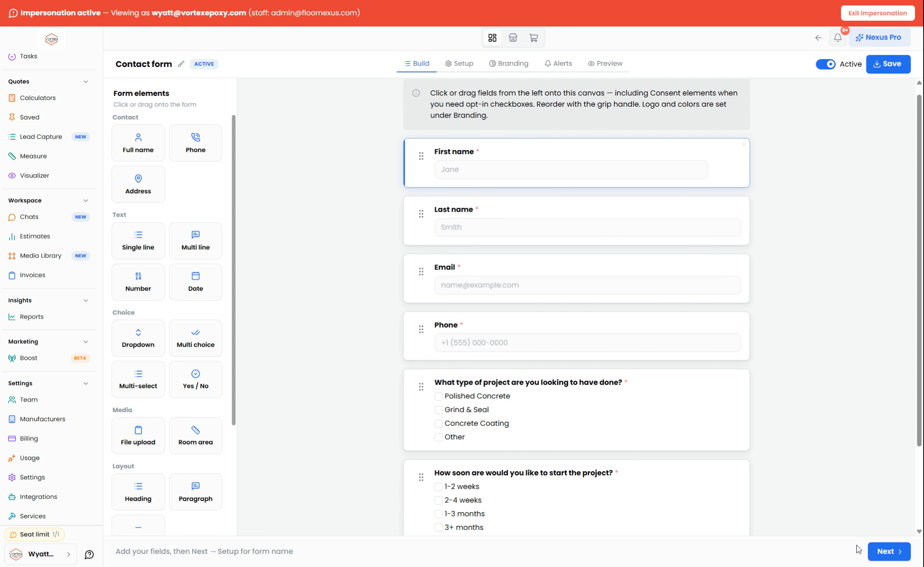Check the Concrete Coating option
The height and width of the screenshot is (567, 924).
(438, 424)
